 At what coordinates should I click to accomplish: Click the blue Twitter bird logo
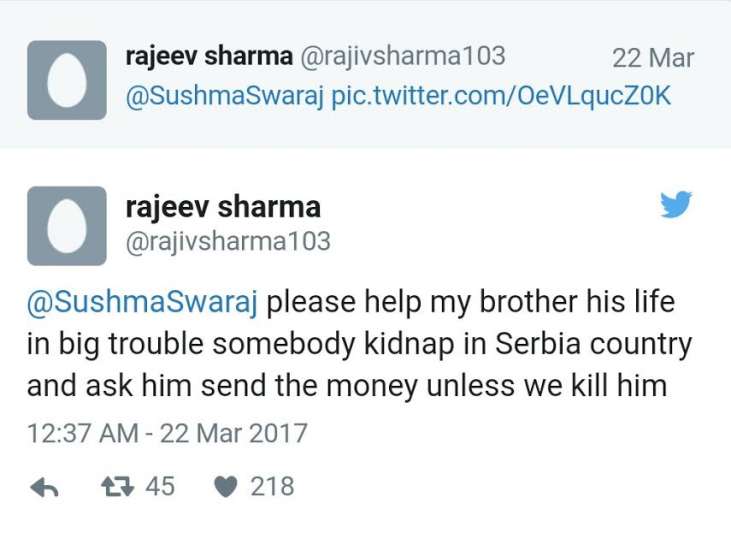(x=676, y=206)
